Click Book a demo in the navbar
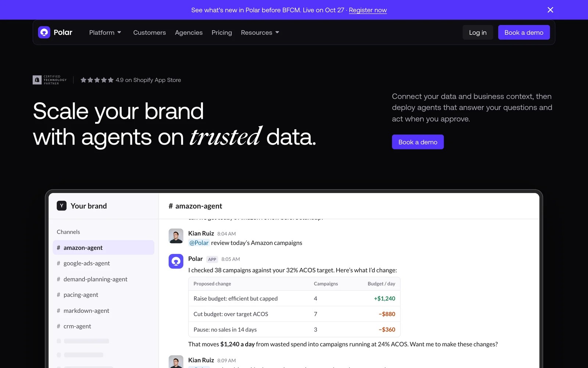Screen dimensions: 588x368 pos(524,32)
